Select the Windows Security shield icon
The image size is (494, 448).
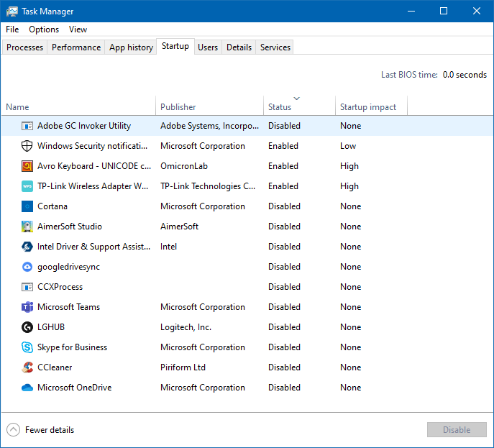coord(27,146)
